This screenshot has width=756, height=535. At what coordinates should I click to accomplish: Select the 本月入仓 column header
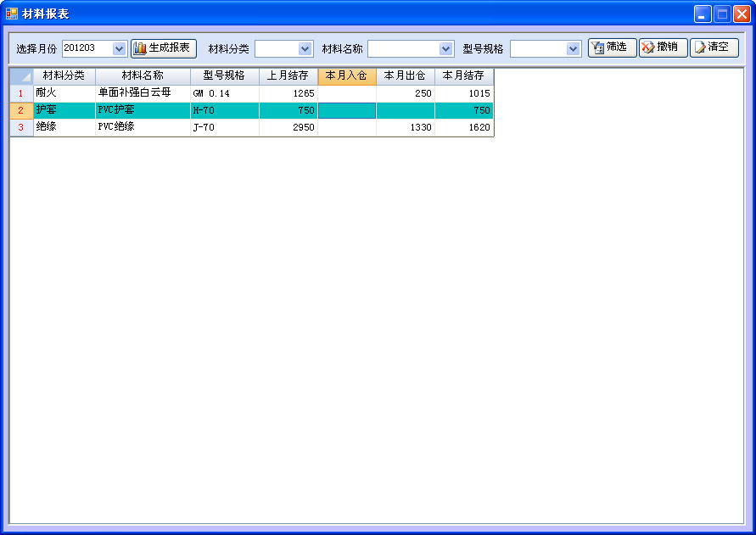(346, 76)
